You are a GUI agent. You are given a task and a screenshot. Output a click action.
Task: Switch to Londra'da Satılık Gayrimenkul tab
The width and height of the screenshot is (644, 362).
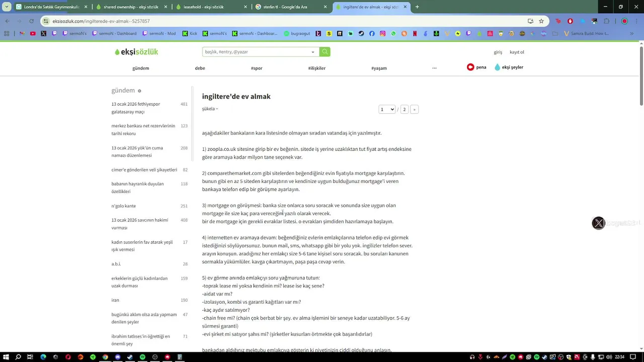(x=52, y=7)
